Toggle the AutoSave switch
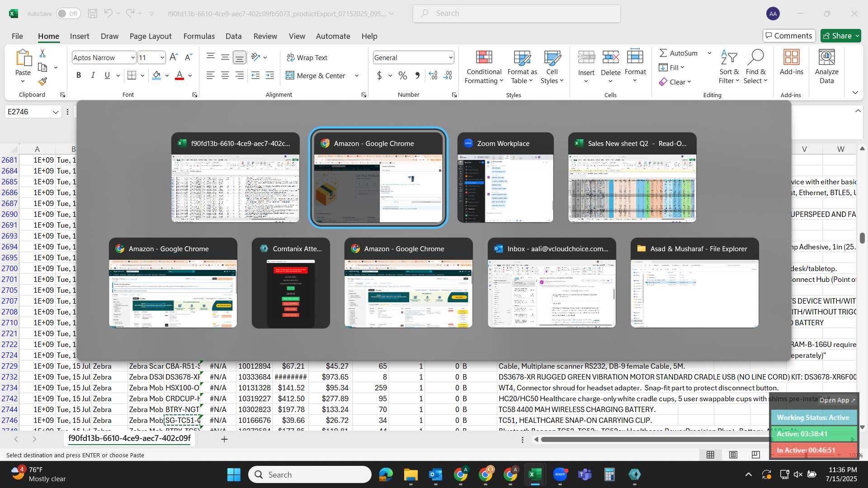Viewport: 868px width, 488px height. click(68, 14)
